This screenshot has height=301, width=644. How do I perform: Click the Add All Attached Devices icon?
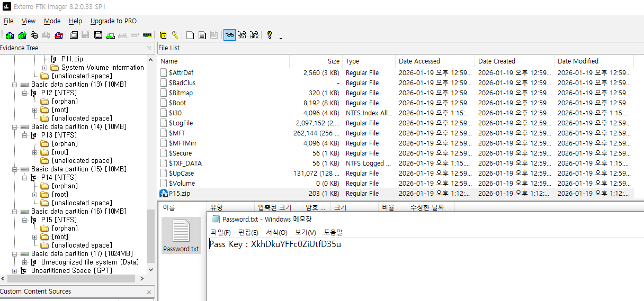click(x=22, y=35)
